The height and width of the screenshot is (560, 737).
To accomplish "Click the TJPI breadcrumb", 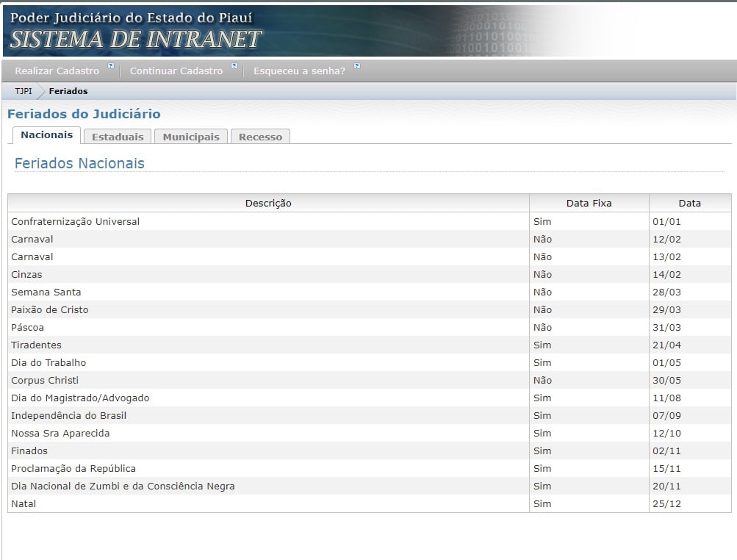I will [24, 92].
